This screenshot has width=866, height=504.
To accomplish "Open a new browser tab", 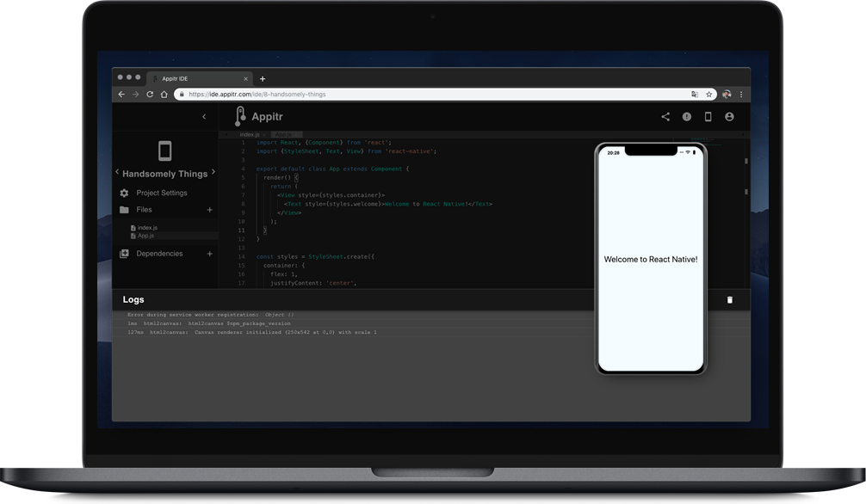I will pos(263,79).
